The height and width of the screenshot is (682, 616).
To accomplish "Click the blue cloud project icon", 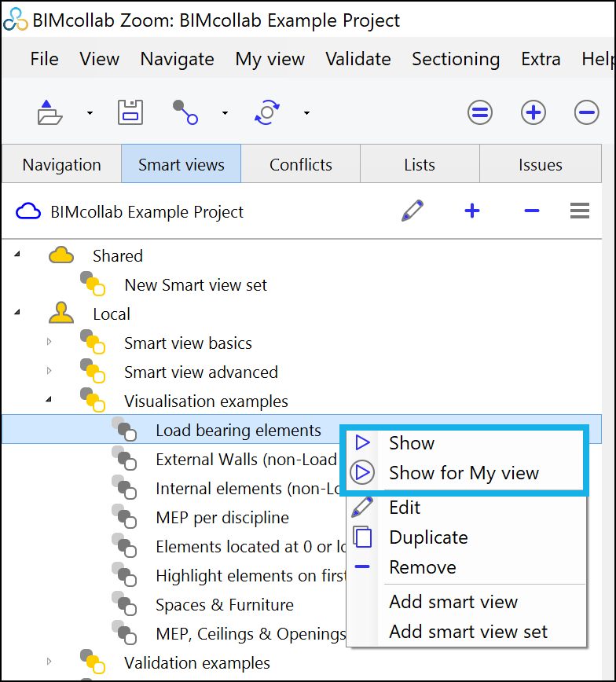I will pos(28,211).
